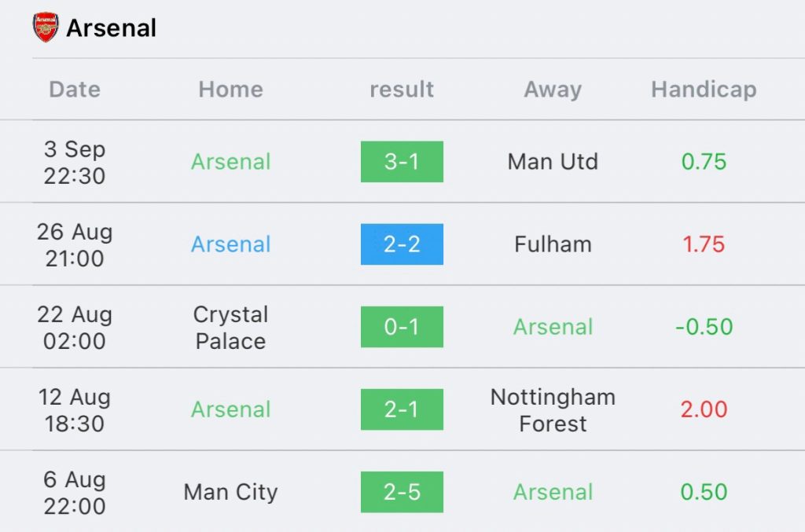Click the 0-1 result badge
The height and width of the screenshot is (532, 805).
402,327
